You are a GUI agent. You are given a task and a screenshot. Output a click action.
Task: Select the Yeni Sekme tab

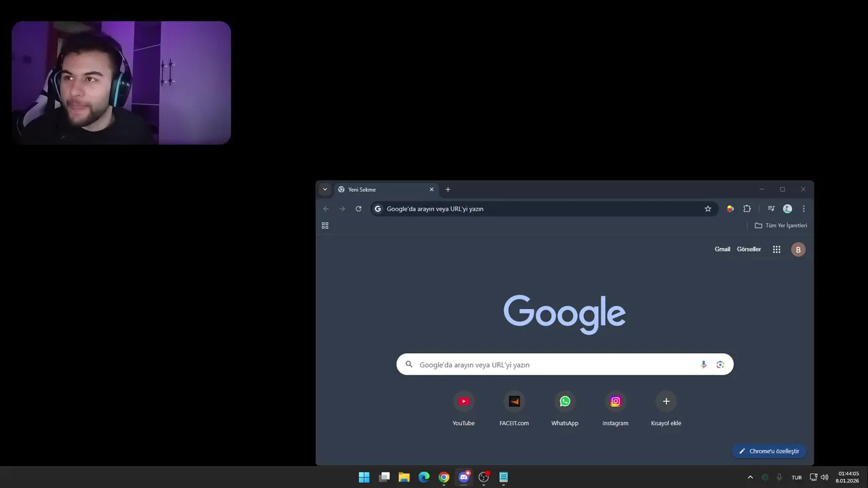click(385, 190)
